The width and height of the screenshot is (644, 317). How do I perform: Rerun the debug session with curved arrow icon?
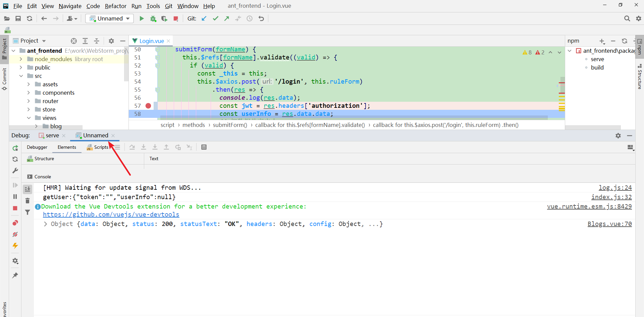tap(15, 148)
